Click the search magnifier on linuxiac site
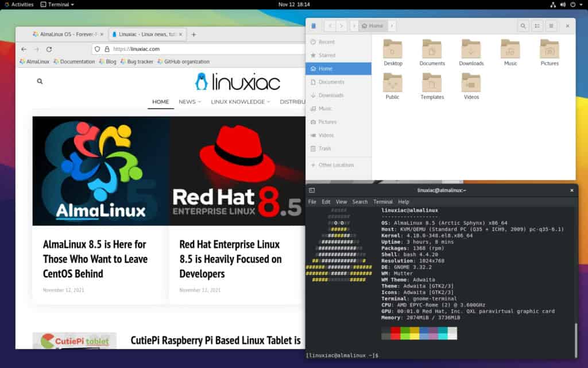This screenshot has width=588, height=368. (40, 81)
